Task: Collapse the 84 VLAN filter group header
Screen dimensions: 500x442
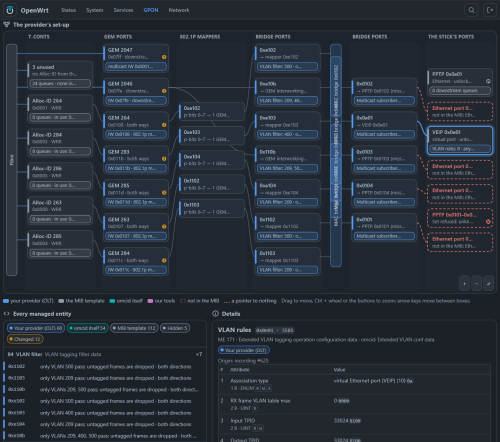Action: pos(105,354)
